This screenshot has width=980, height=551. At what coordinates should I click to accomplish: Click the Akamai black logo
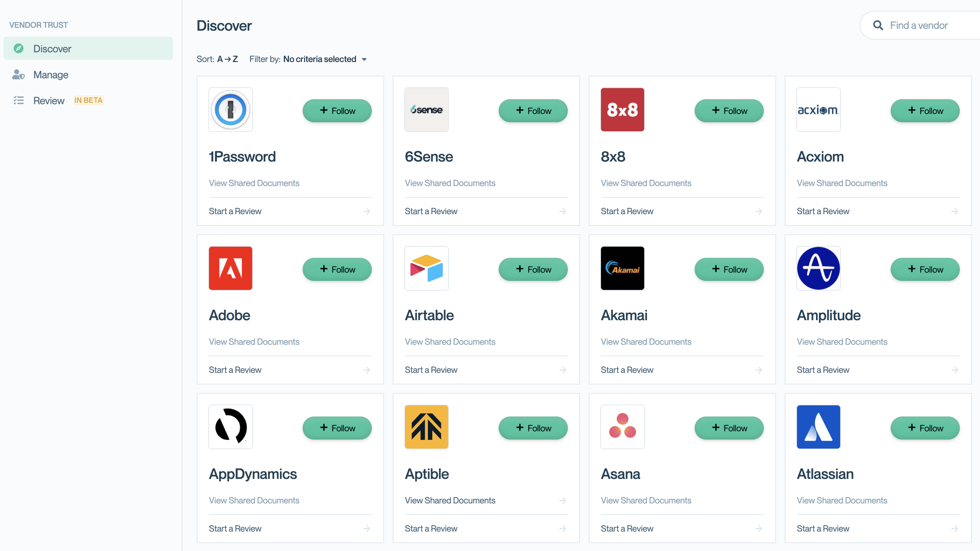pyautogui.click(x=622, y=268)
